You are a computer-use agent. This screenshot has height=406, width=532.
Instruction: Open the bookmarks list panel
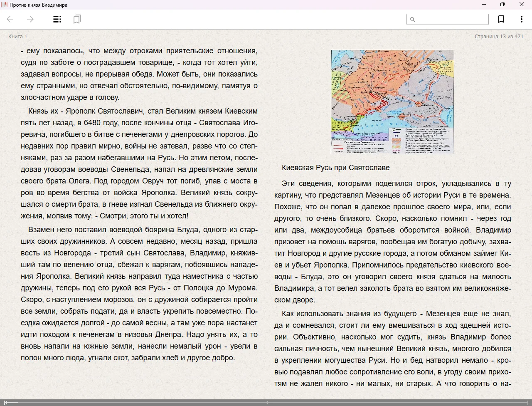(x=77, y=19)
